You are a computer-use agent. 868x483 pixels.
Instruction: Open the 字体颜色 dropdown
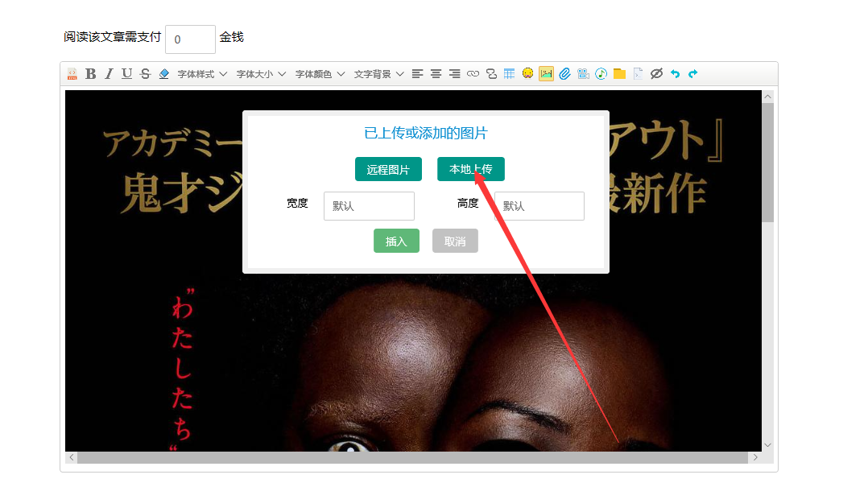point(320,73)
